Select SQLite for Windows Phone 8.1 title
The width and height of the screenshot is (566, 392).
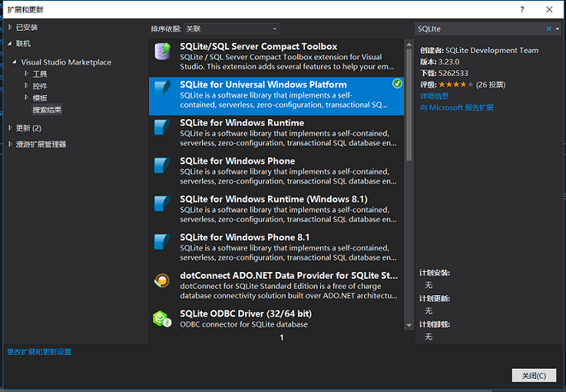pyautogui.click(x=245, y=237)
